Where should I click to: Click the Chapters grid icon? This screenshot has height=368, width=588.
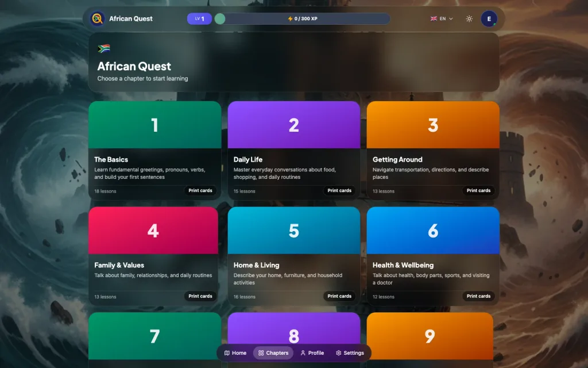pos(261,353)
